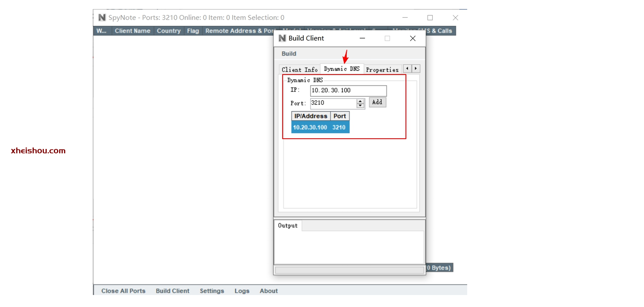Click the IP/Address column header

pos(311,116)
